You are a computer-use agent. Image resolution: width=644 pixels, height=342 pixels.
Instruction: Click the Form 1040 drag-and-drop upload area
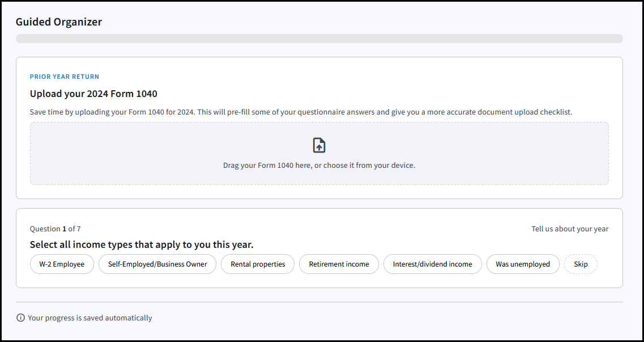(x=319, y=153)
